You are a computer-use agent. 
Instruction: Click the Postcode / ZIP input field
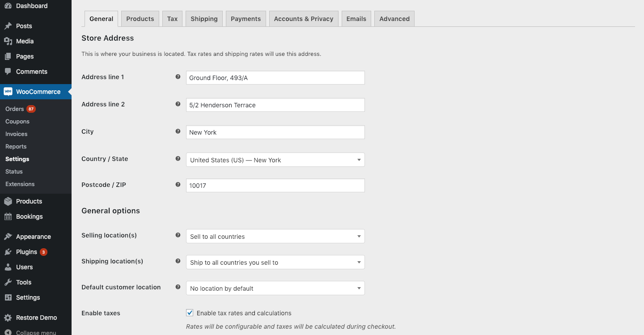275,185
